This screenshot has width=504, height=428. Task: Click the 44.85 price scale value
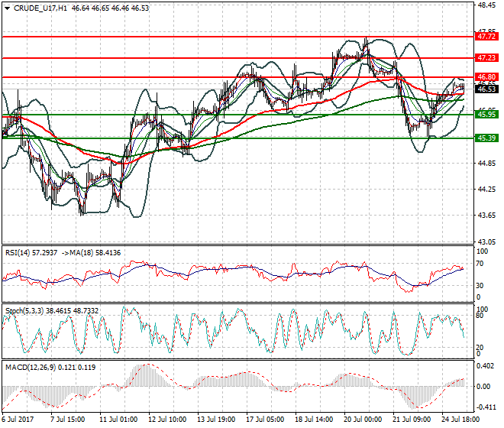[x=486, y=164]
